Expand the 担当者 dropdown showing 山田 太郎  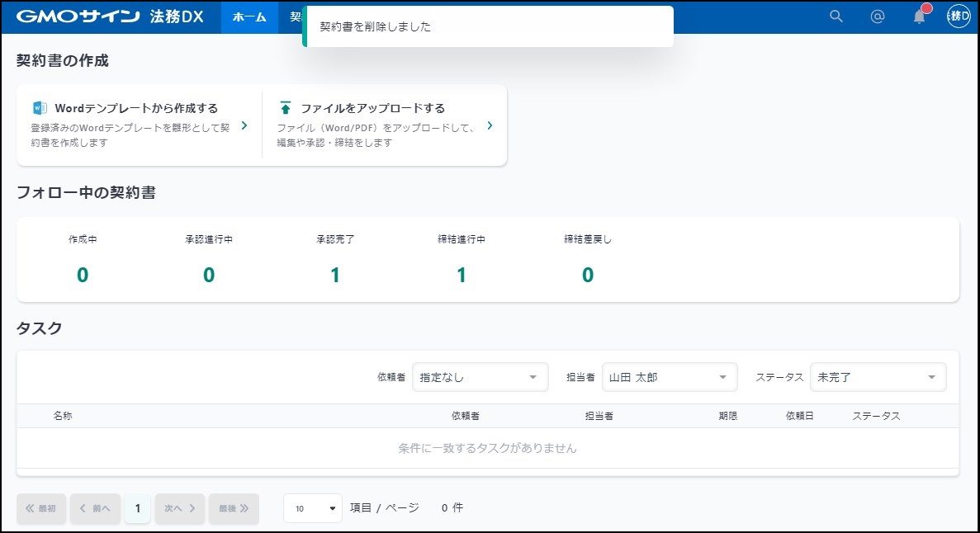click(669, 377)
